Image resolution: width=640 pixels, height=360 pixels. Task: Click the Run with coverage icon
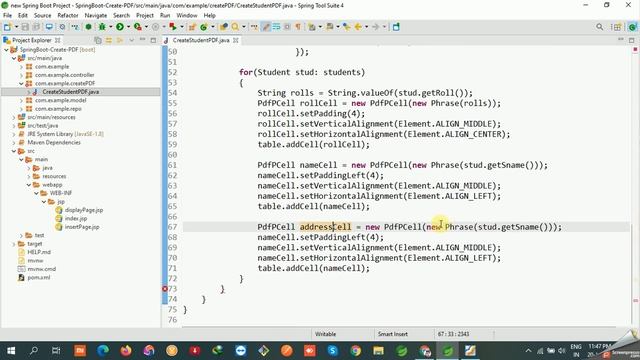[138, 27]
